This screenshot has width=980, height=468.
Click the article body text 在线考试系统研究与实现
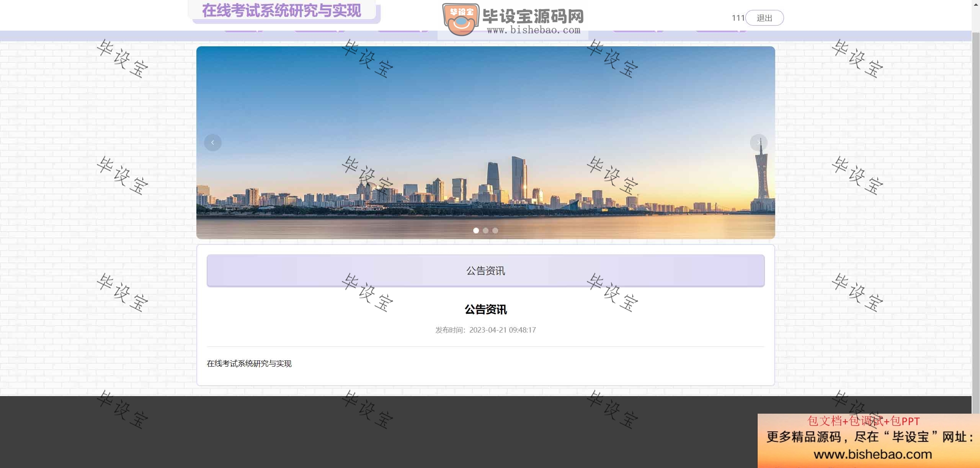point(249,364)
